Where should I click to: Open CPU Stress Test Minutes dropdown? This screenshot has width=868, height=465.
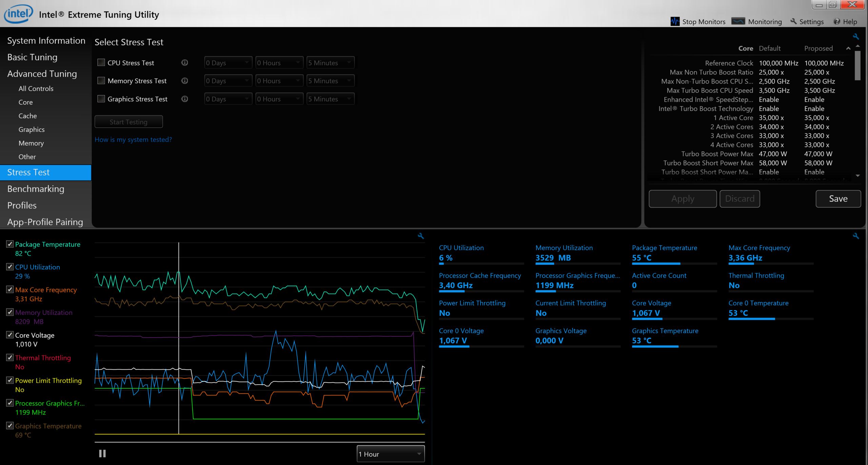point(330,63)
